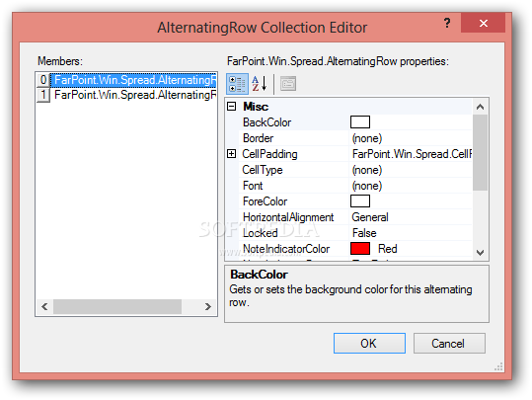Collapse the Misc category

231,107
